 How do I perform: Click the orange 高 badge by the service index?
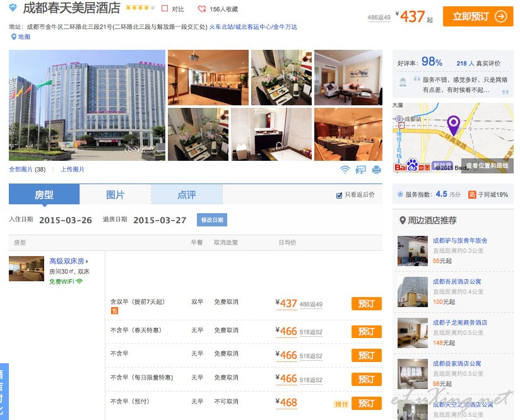472,194
